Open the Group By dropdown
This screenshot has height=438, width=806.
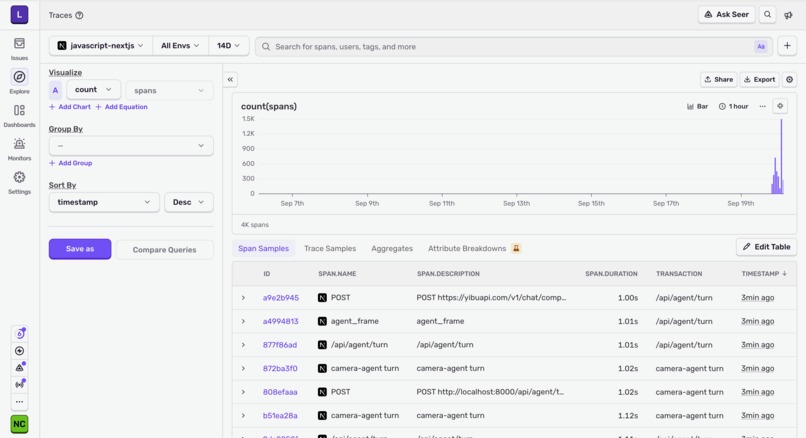tap(131, 145)
